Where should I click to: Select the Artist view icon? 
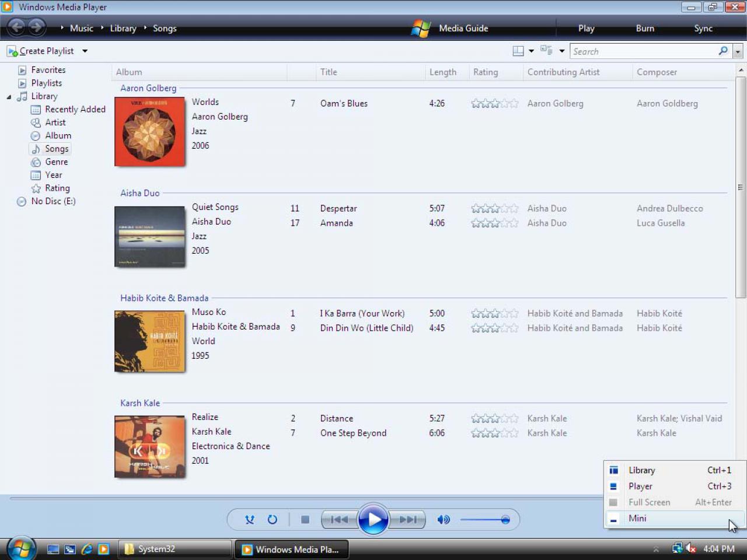click(36, 123)
